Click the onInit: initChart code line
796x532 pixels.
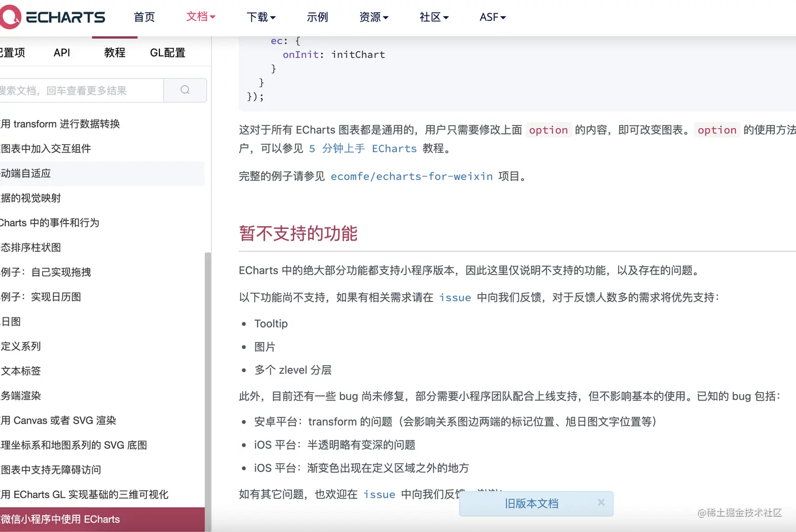(334, 54)
